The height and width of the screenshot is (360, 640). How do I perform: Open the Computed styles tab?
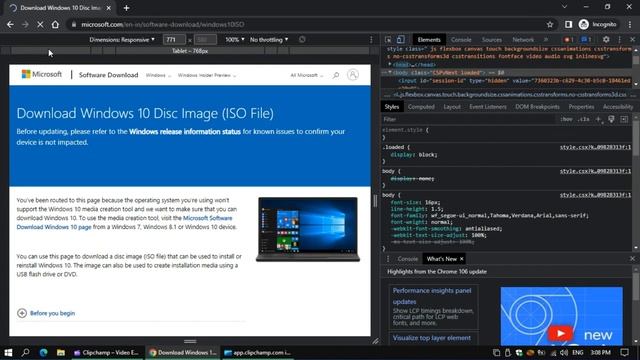pyautogui.click(x=421, y=107)
